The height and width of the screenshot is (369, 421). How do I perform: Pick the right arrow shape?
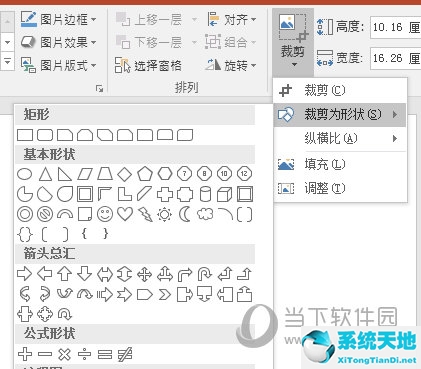pyautogui.click(x=24, y=274)
